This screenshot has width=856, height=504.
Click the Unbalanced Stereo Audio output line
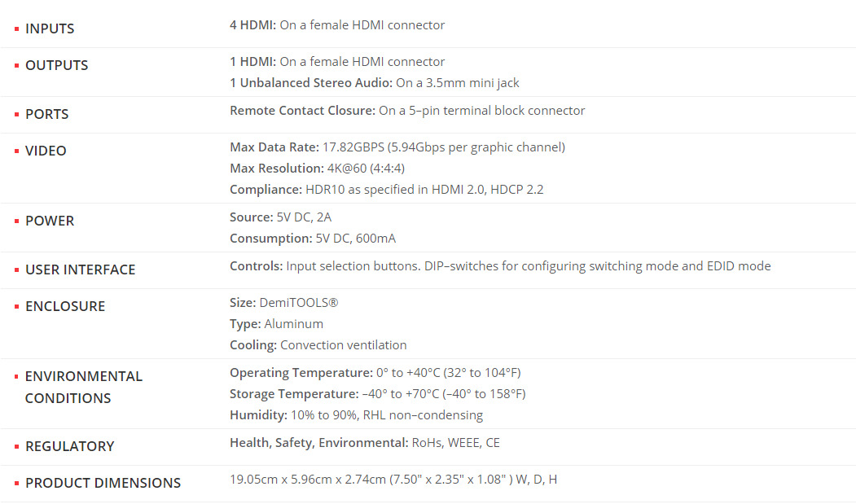click(x=375, y=83)
